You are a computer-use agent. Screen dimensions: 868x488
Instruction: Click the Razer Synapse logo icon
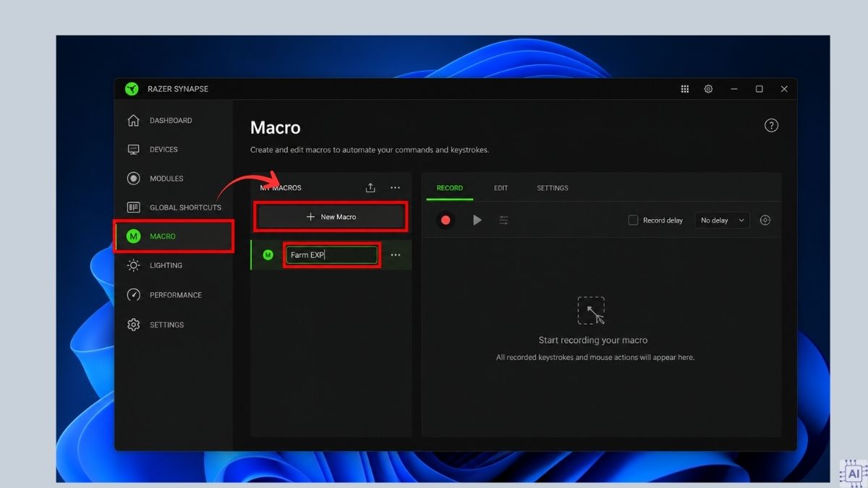pyautogui.click(x=131, y=89)
